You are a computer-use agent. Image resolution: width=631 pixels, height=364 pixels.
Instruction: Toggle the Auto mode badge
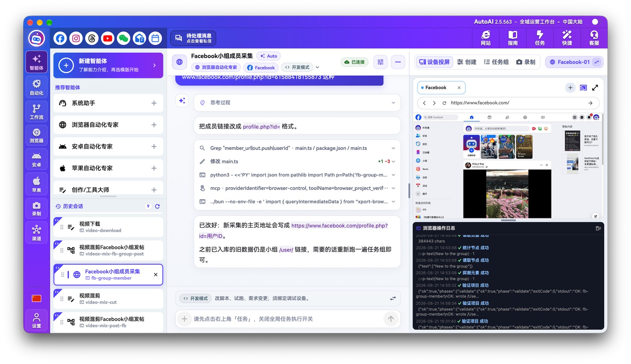269,56
